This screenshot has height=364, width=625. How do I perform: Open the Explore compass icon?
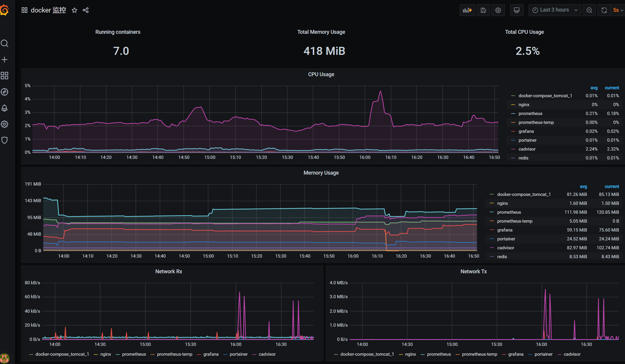pyautogui.click(x=4, y=92)
